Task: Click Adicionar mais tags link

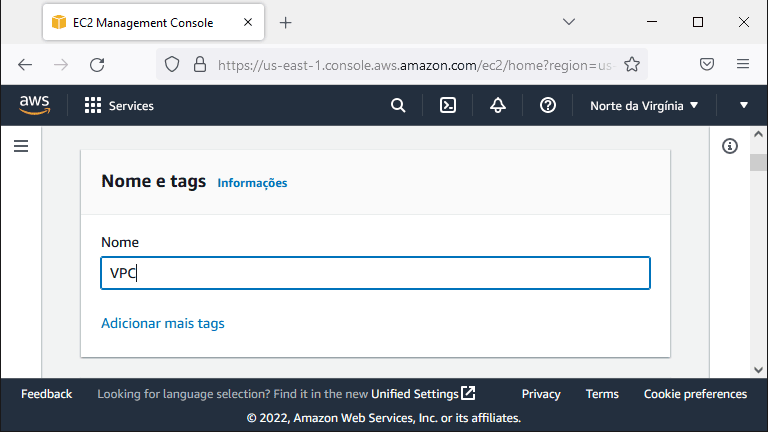Action: coord(163,323)
